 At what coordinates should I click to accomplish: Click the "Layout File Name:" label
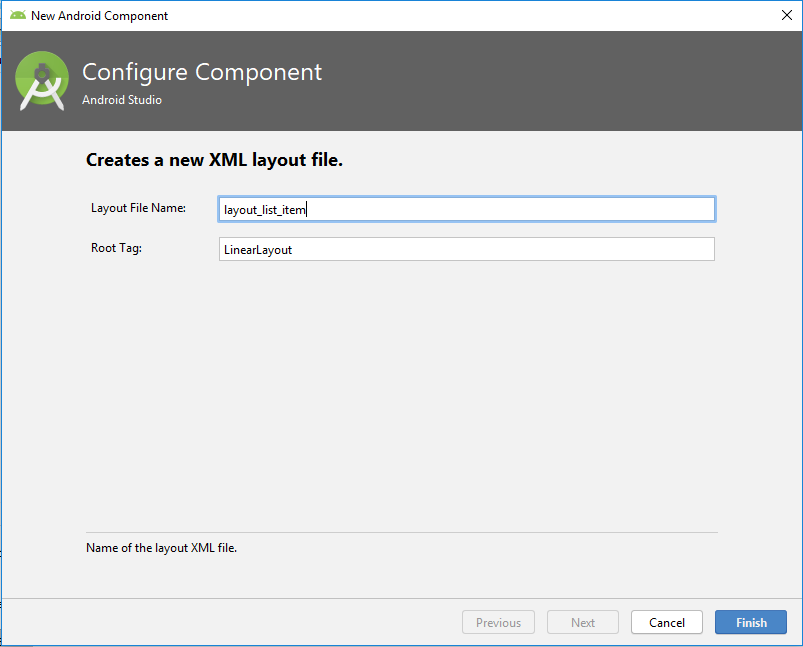[138, 208]
